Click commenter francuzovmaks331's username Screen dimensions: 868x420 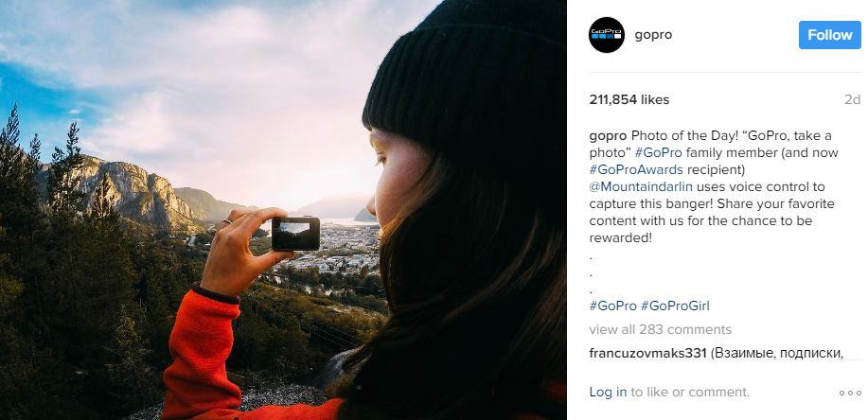tap(647, 353)
